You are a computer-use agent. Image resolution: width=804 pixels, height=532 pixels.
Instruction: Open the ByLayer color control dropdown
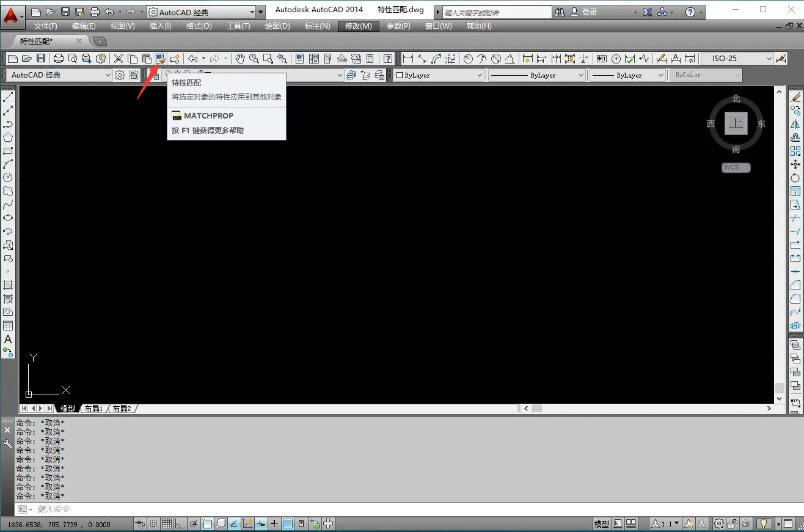pos(439,75)
